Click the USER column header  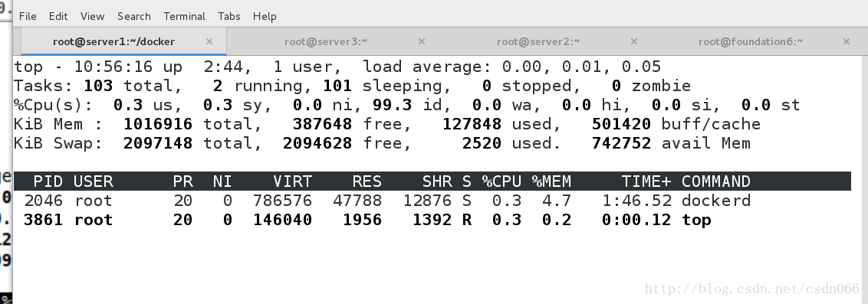point(93,181)
